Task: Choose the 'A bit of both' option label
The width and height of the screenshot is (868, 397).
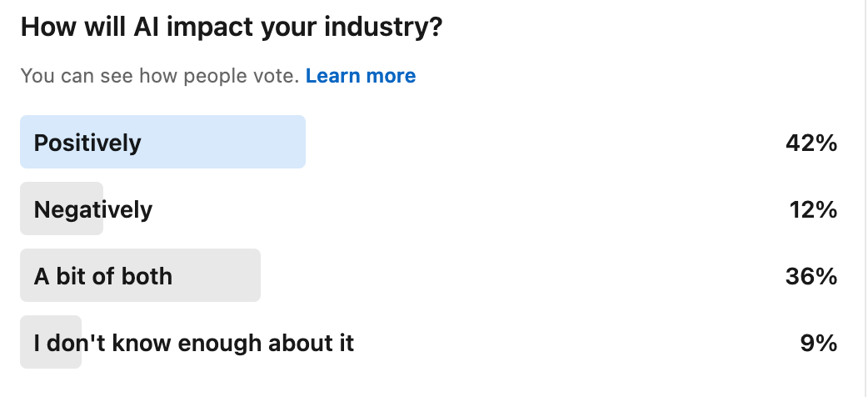Action: (103, 276)
